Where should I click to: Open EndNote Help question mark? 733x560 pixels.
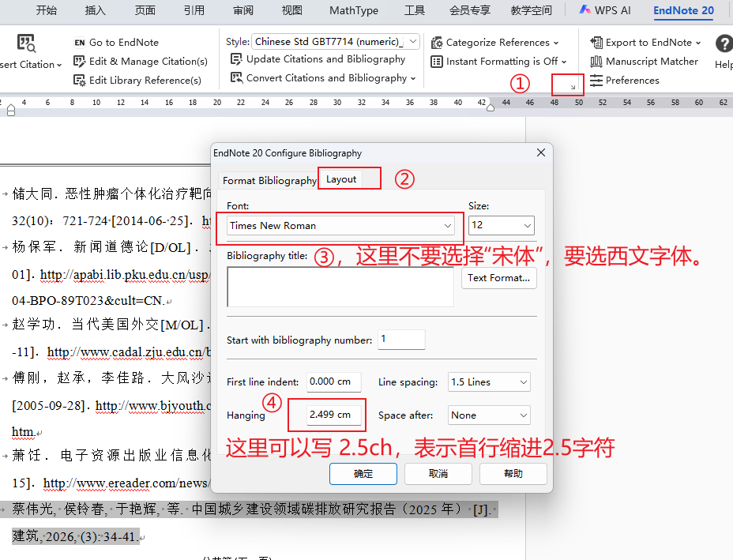[x=724, y=44]
